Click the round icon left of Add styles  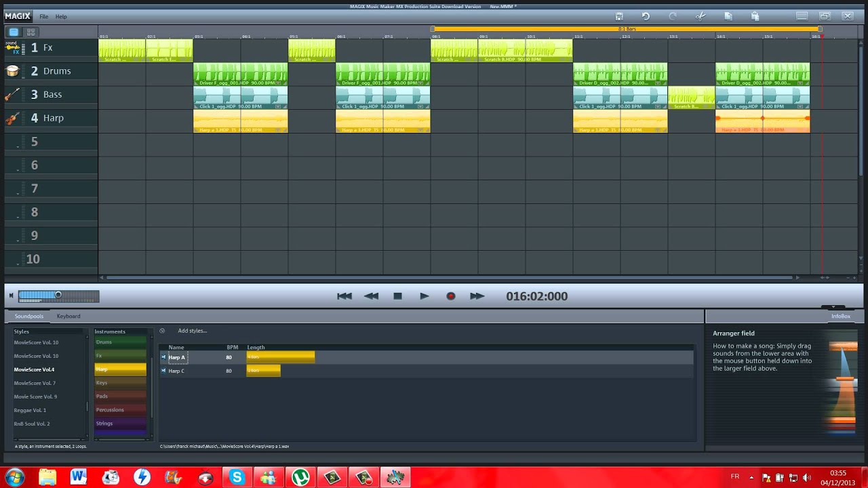[162, 331]
